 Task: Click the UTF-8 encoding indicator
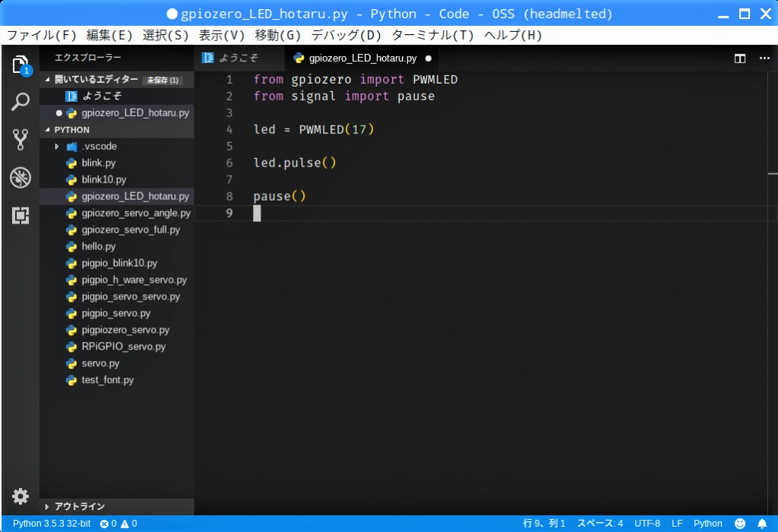click(647, 524)
